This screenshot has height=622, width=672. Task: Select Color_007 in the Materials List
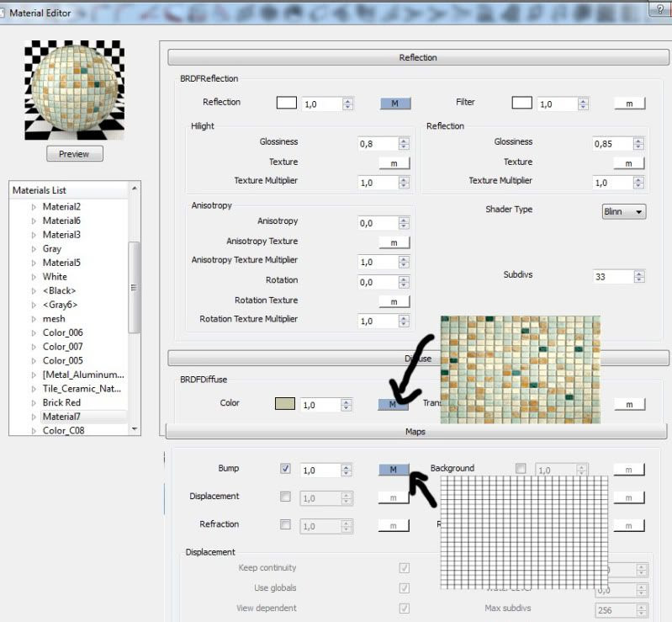pos(62,347)
